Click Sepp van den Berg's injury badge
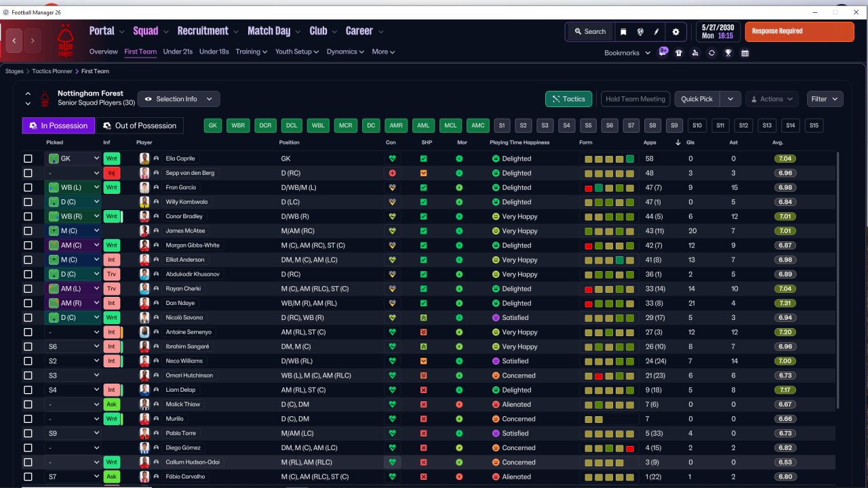The height and width of the screenshot is (488, 868). coord(111,173)
